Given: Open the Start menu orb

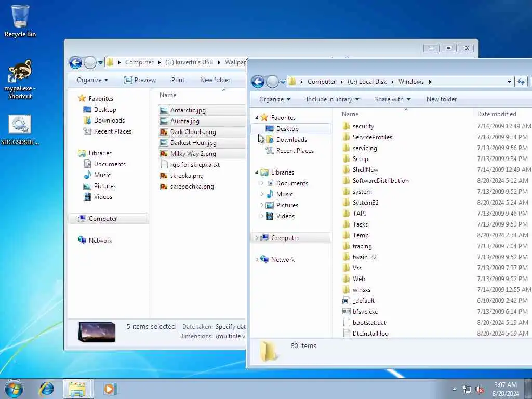Looking at the screenshot, I should click(x=14, y=389).
